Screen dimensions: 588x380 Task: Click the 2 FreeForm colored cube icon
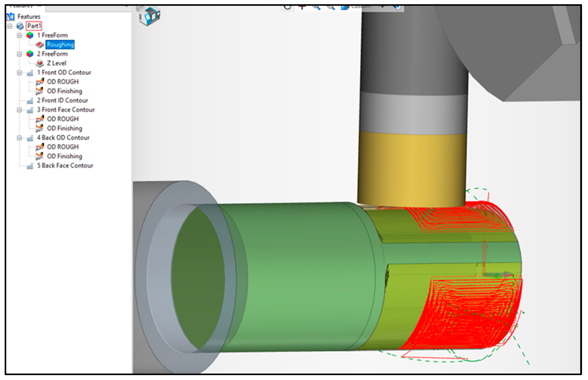(30, 54)
